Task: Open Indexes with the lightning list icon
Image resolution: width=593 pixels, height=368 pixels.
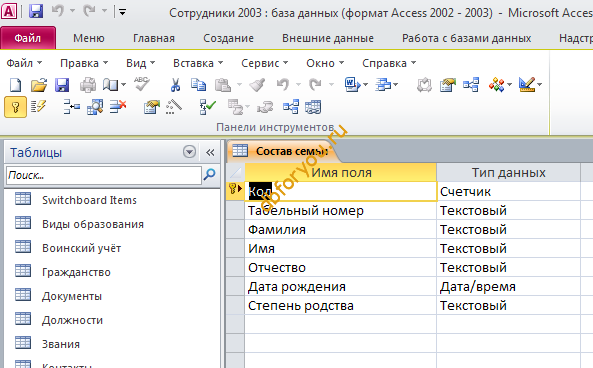Action: click(x=38, y=107)
